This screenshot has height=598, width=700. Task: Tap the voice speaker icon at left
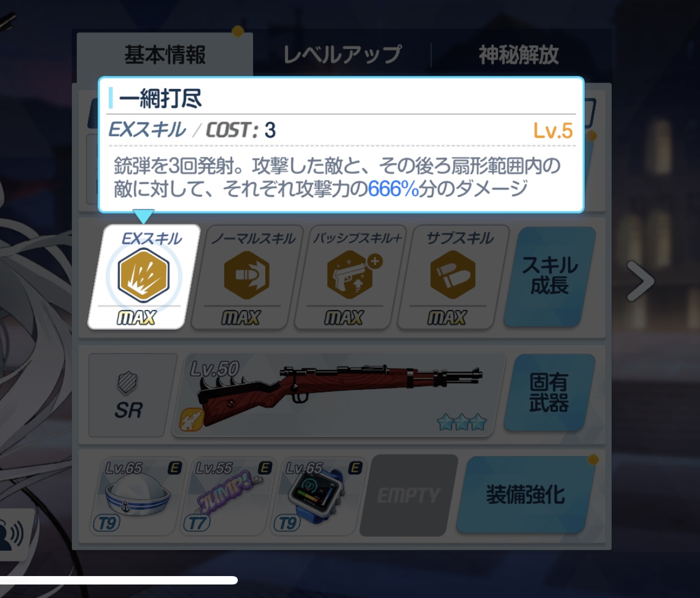pyautogui.click(x=11, y=534)
